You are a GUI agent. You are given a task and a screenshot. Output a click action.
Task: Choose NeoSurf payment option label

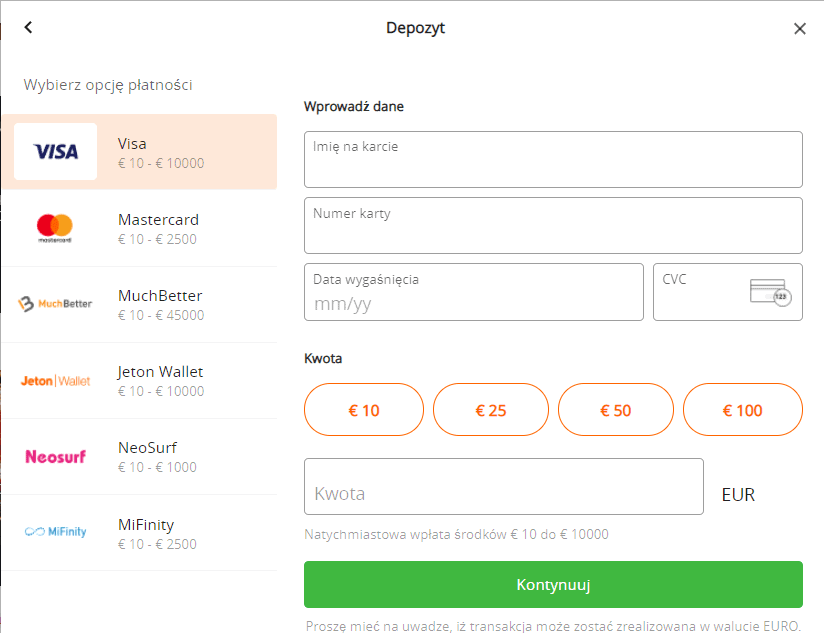[147, 448]
